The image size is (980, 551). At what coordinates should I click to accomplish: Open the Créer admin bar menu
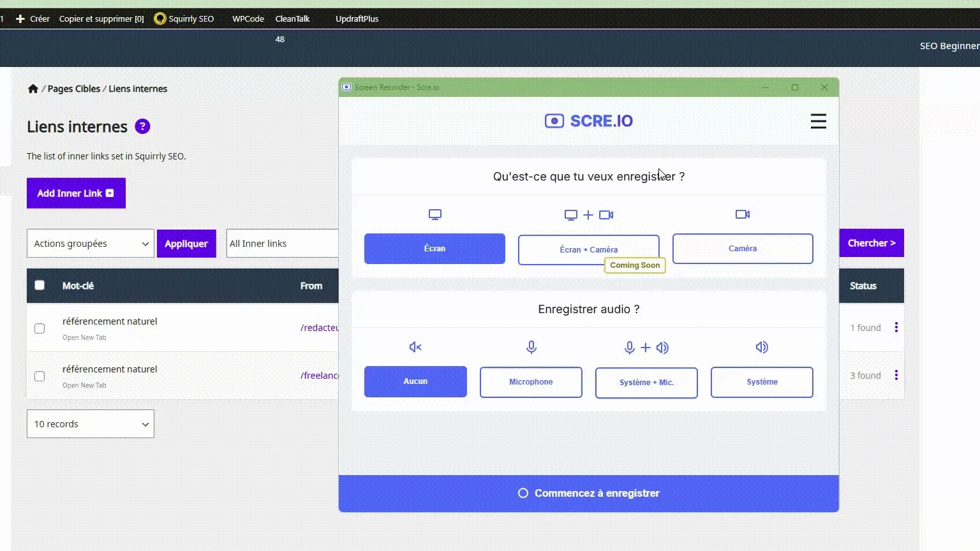[33, 18]
